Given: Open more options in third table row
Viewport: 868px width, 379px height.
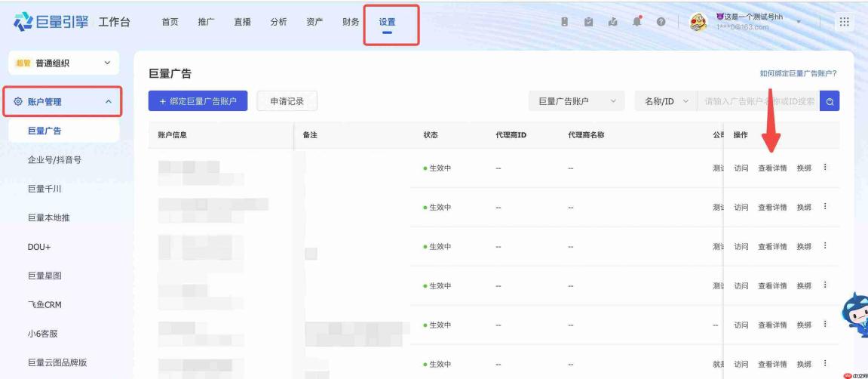Looking at the screenshot, I should [825, 246].
